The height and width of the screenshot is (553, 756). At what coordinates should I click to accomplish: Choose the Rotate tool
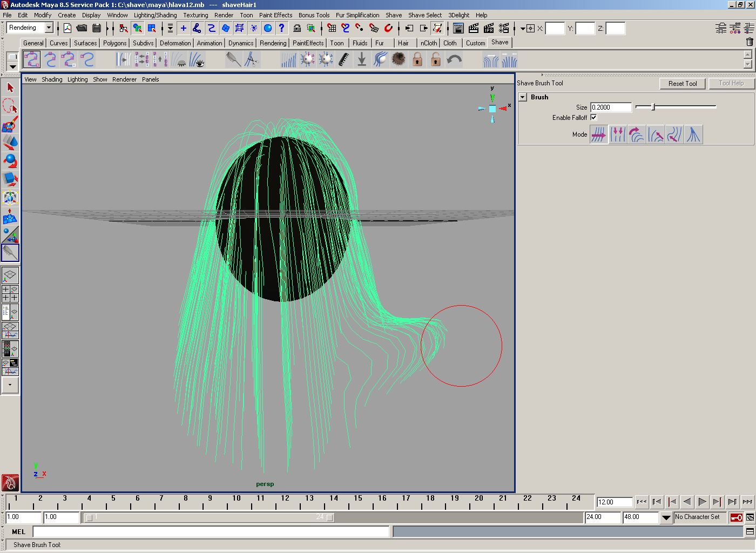[10, 161]
